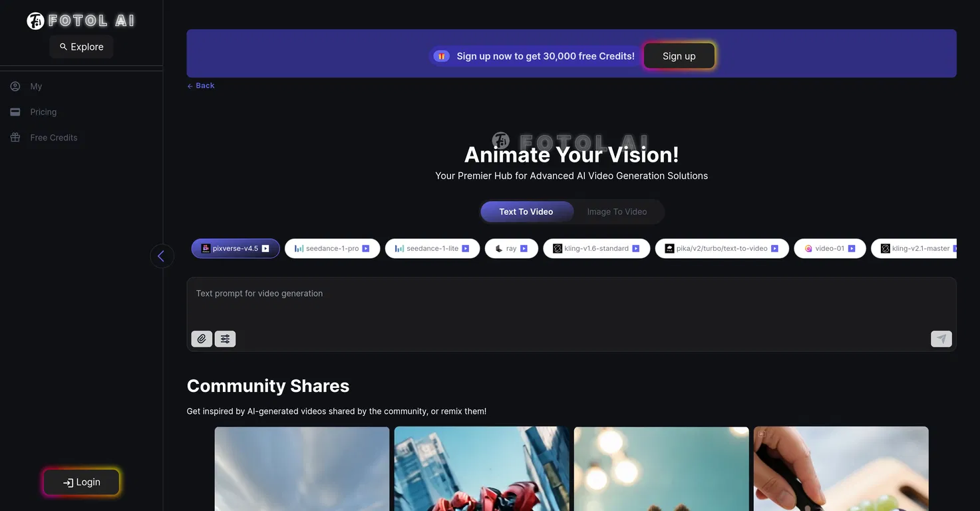This screenshot has height=511, width=980.
Task: Play the pika text-to-video preview icon
Action: [774, 249]
